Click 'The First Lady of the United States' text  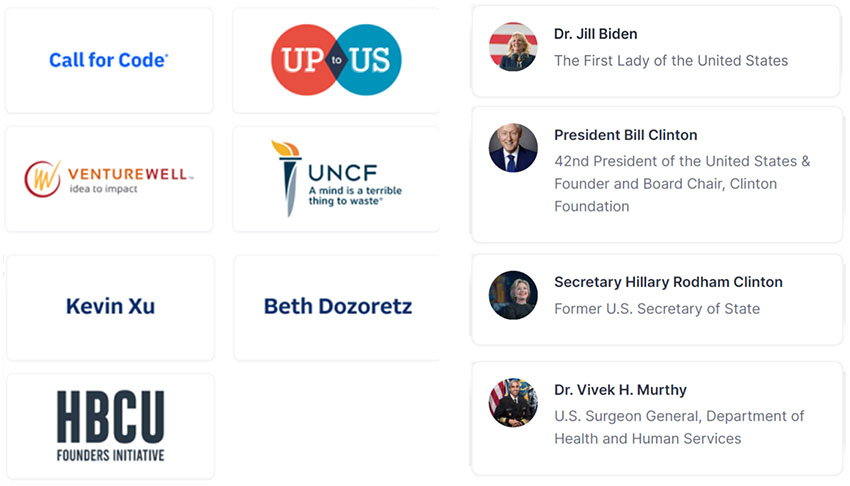point(671,61)
